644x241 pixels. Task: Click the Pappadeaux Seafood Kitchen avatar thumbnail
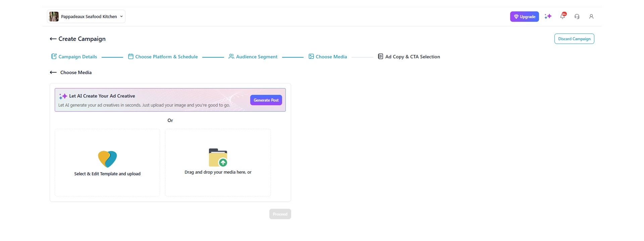[54, 16]
